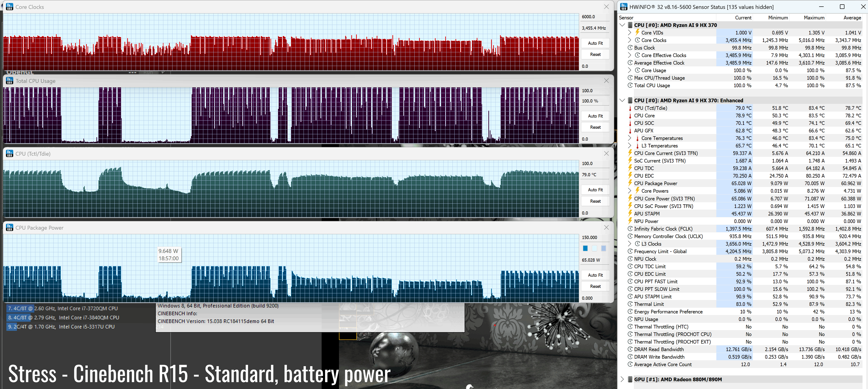Click the Sensor column header
Image resolution: width=868 pixels, height=389 pixels.
pos(667,18)
